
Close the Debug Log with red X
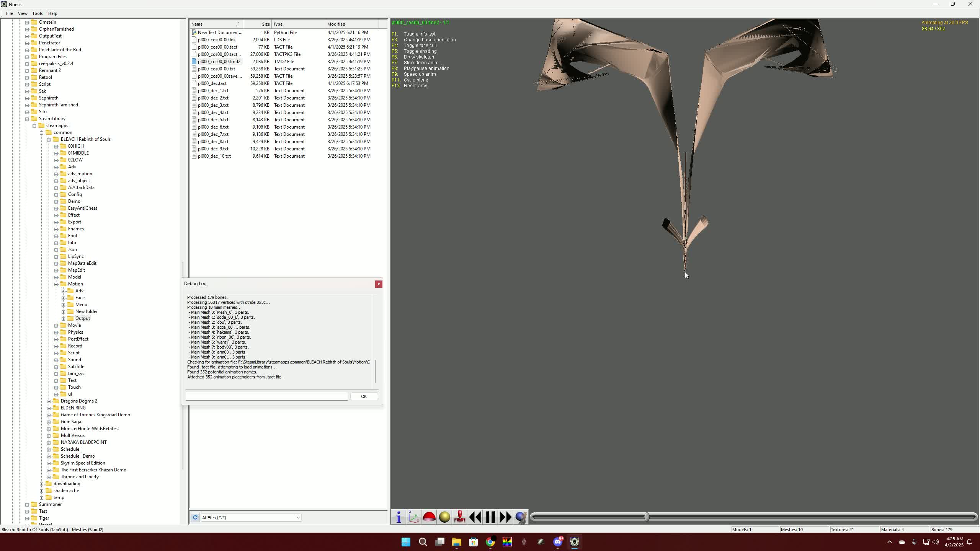[x=379, y=284]
